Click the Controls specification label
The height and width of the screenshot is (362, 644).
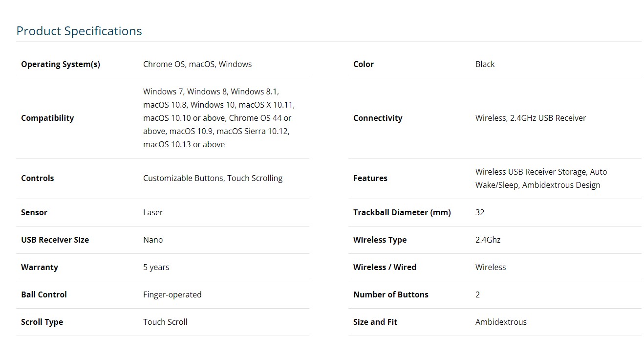(38, 178)
